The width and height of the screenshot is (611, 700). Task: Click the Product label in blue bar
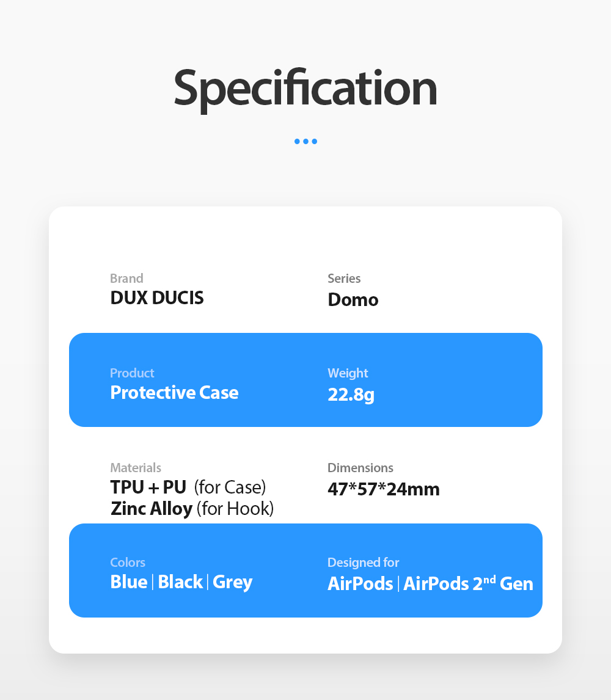point(132,373)
